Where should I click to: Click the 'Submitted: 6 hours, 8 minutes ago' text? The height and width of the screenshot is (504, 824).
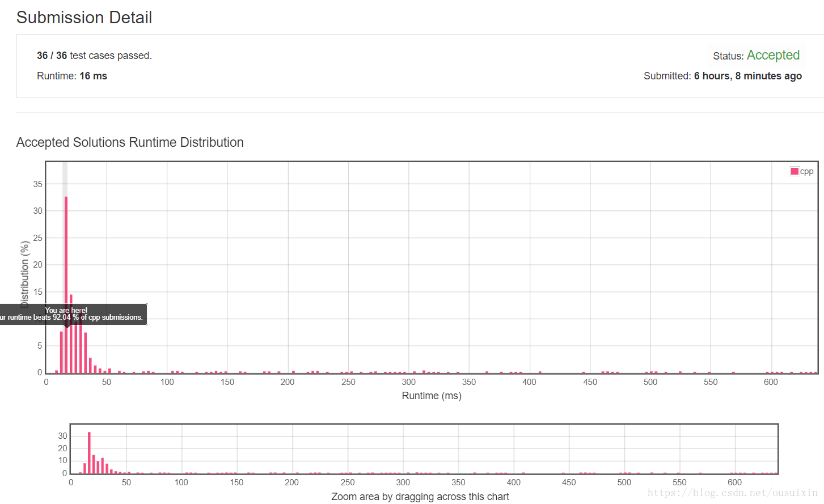[722, 76]
